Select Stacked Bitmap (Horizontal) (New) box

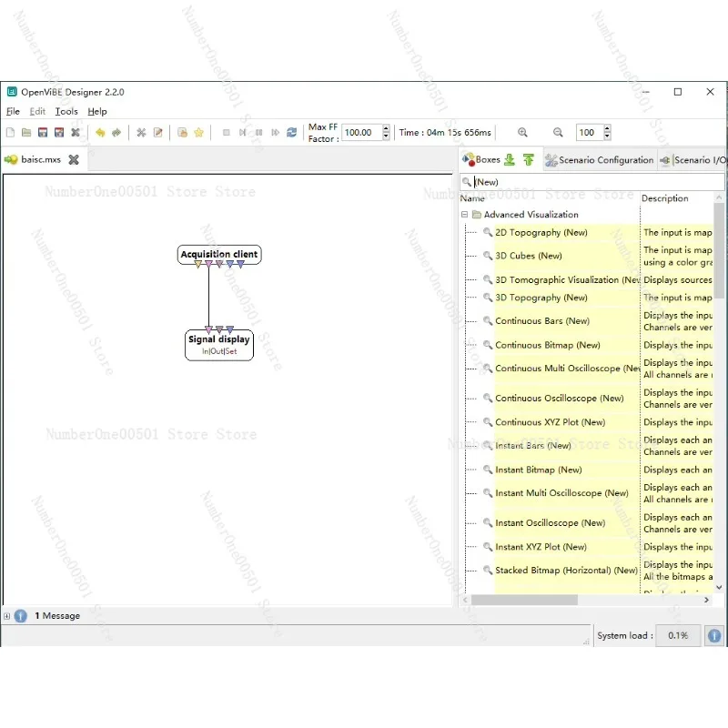click(566, 571)
